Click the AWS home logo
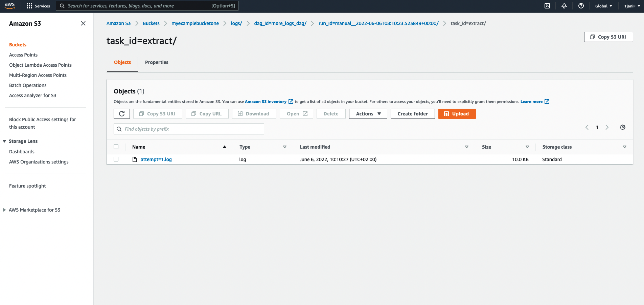Screen dimensions: 644x305 click(9, 5)
